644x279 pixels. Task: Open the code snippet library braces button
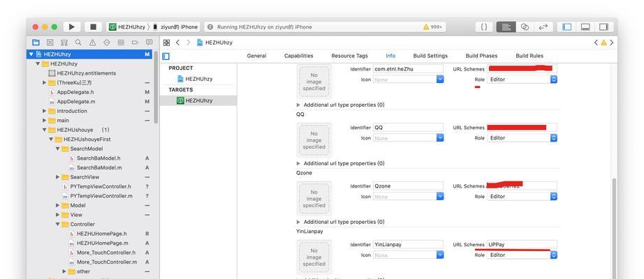click(484, 27)
